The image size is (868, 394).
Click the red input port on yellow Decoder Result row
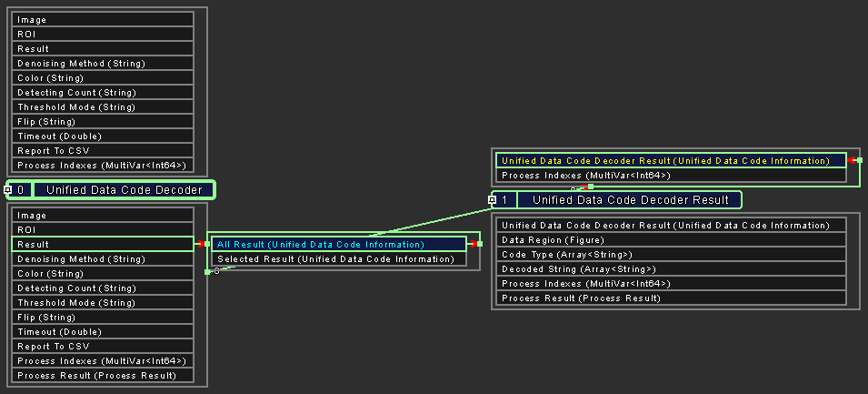tap(852, 160)
